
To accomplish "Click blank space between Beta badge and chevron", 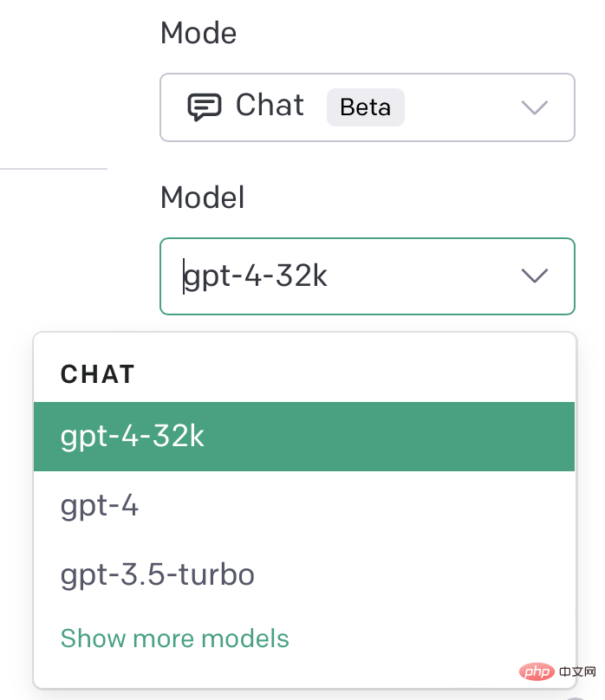I will (x=462, y=107).
